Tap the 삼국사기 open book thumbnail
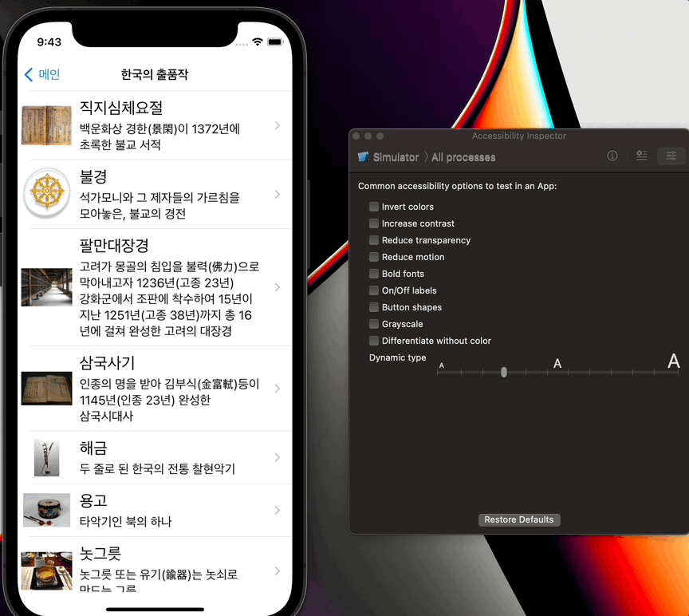Viewport: 689px width, 616px height. 46,389
